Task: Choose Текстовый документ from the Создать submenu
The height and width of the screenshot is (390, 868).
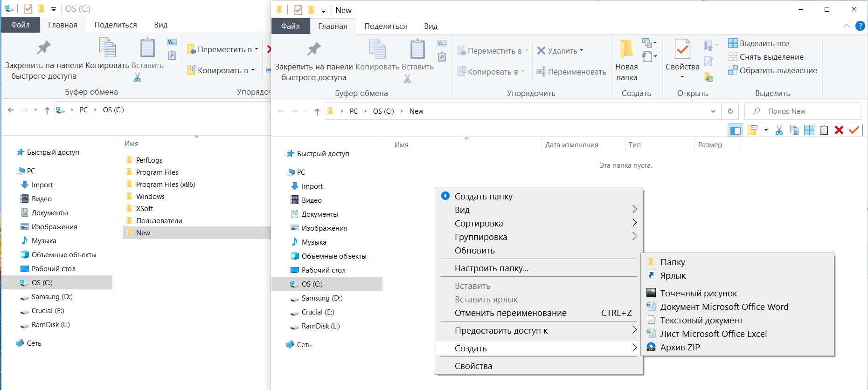Action: click(x=701, y=320)
